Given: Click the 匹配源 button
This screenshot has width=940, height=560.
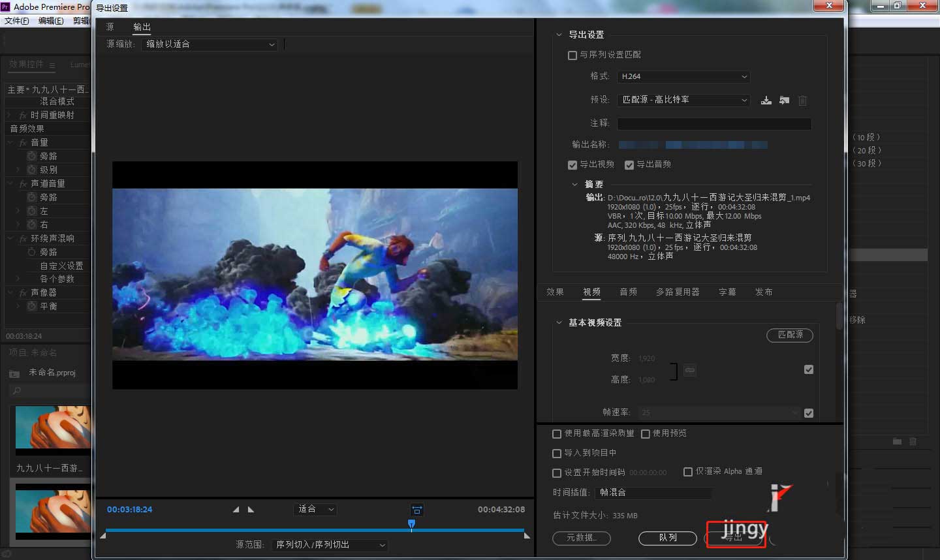Looking at the screenshot, I should 790,335.
